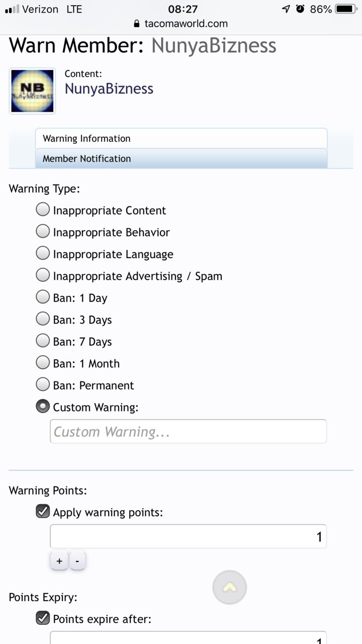Open the Member Notification tab
The image size is (362, 644).
pyautogui.click(x=181, y=158)
